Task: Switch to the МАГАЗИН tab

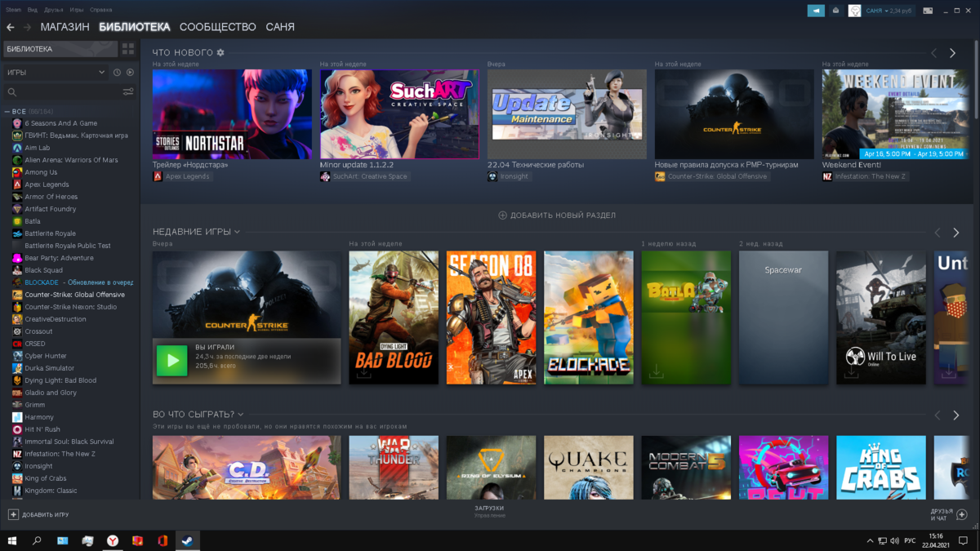Action: pyautogui.click(x=65, y=27)
